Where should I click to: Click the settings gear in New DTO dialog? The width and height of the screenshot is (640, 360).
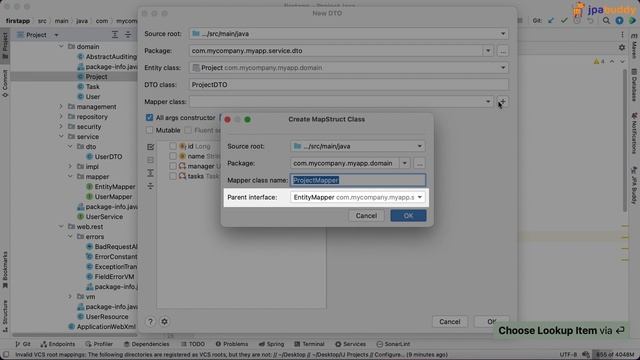coord(164,322)
